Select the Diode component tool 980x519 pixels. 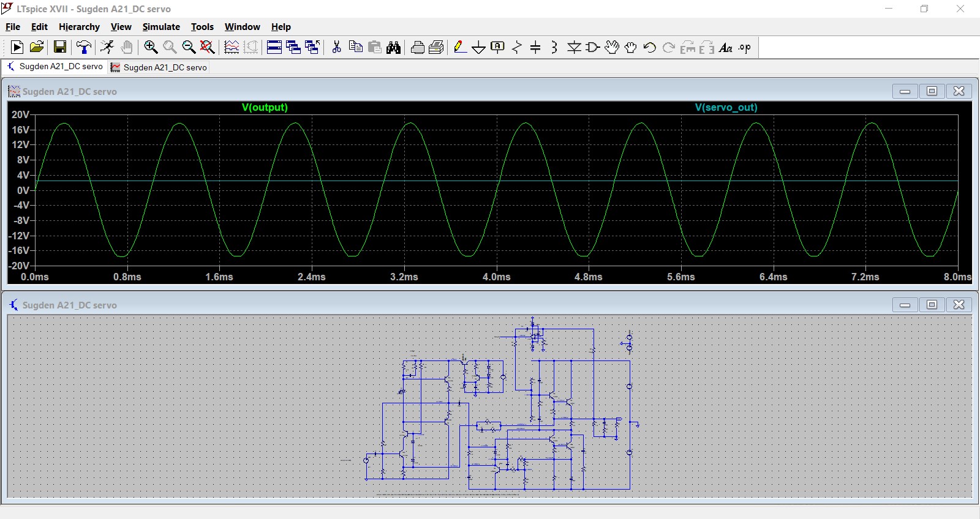pyautogui.click(x=574, y=47)
